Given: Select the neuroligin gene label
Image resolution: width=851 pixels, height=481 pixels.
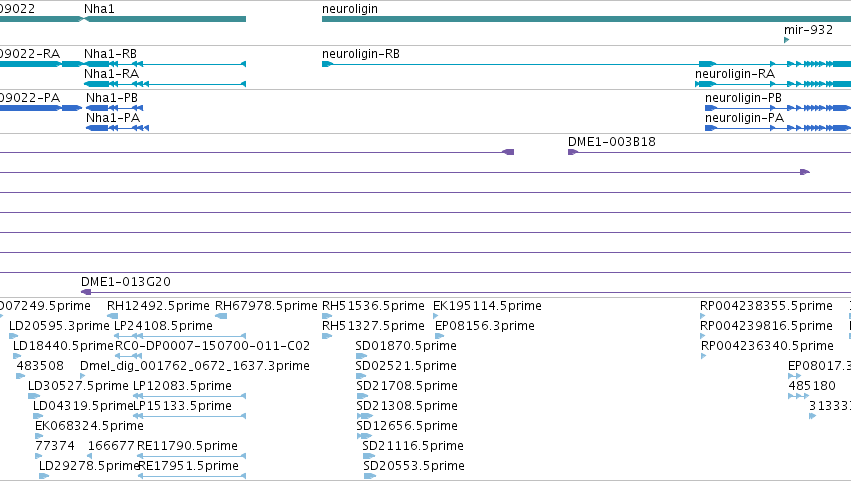Looking at the screenshot, I should pyautogui.click(x=350, y=9).
